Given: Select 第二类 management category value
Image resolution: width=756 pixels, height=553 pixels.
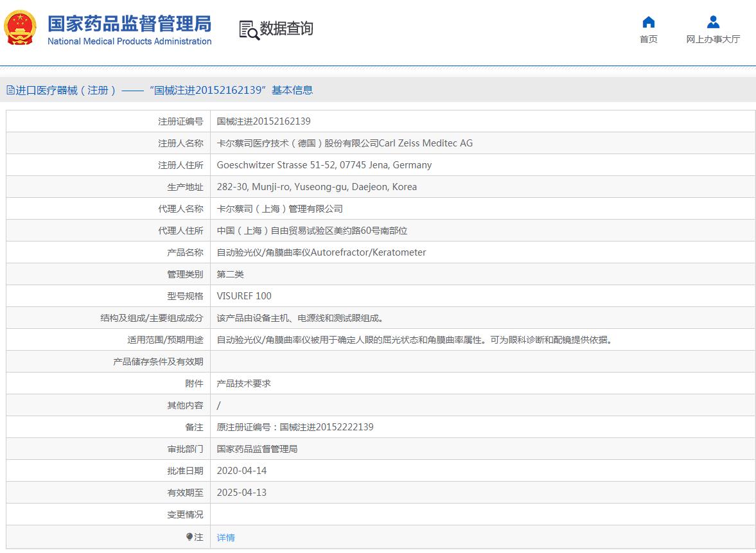Looking at the screenshot, I should point(230,274).
